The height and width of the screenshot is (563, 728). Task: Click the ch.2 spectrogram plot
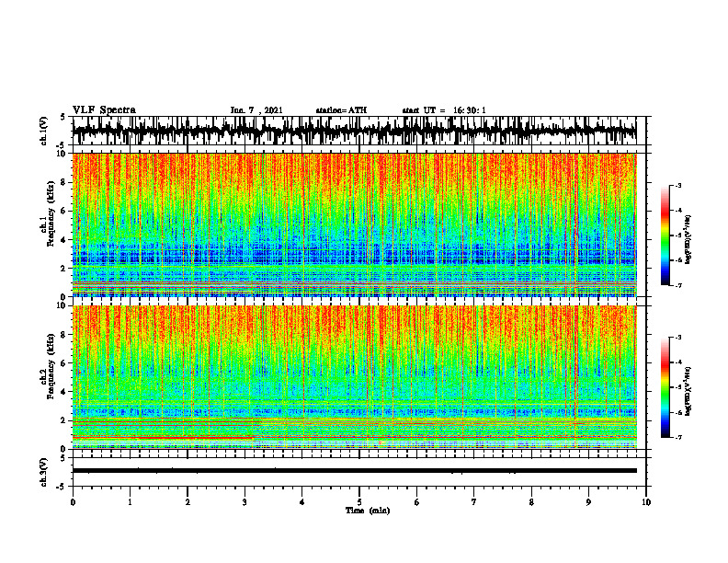click(354, 377)
